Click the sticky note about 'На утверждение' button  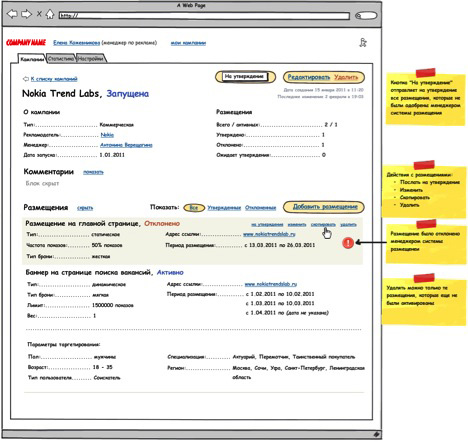coord(426,98)
